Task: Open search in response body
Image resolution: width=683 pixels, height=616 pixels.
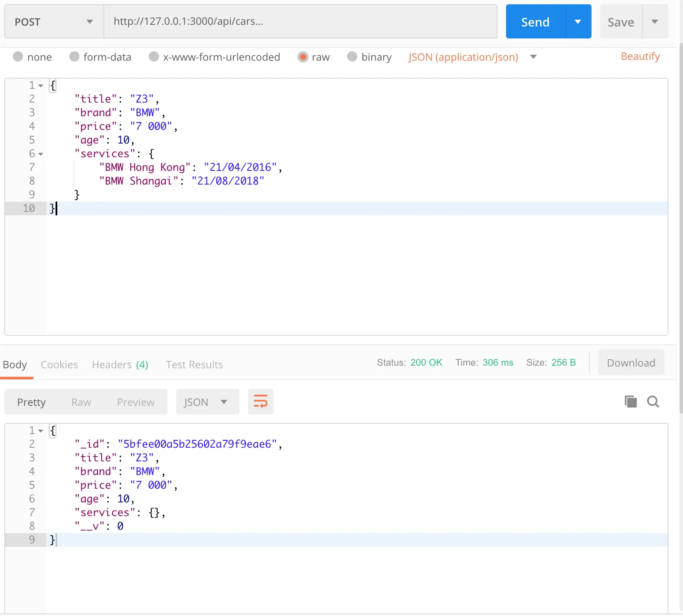Action: pyautogui.click(x=653, y=402)
